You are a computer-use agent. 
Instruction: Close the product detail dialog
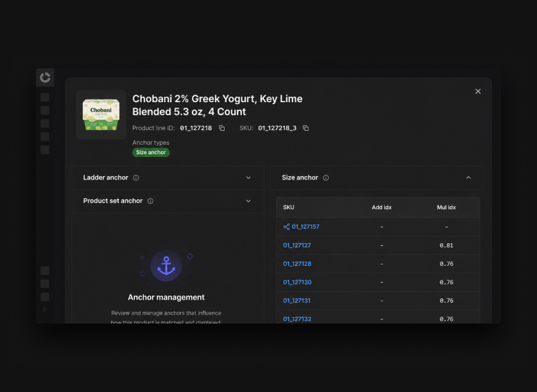478,92
